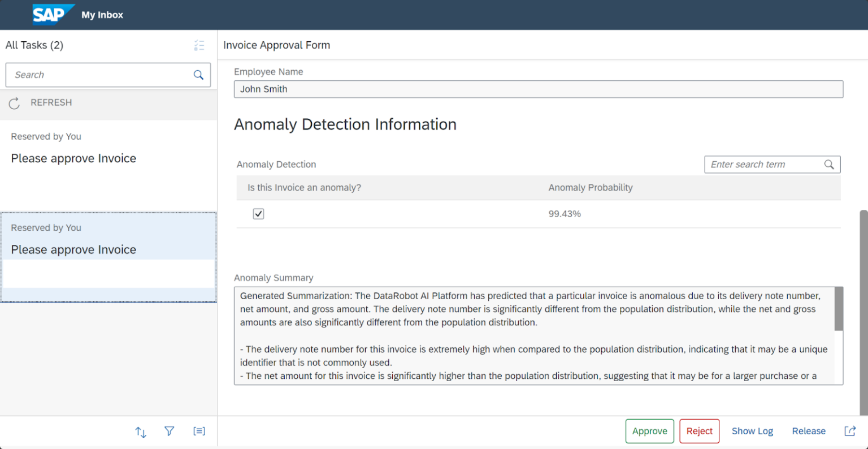Viewport: 868px width, 449px height.
Task: Open the filter icon at the bottom left
Action: pos(169,431)
